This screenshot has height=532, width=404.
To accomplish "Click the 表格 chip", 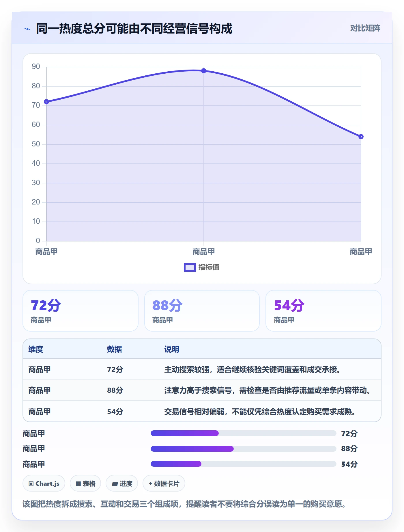I will (85, 483).
